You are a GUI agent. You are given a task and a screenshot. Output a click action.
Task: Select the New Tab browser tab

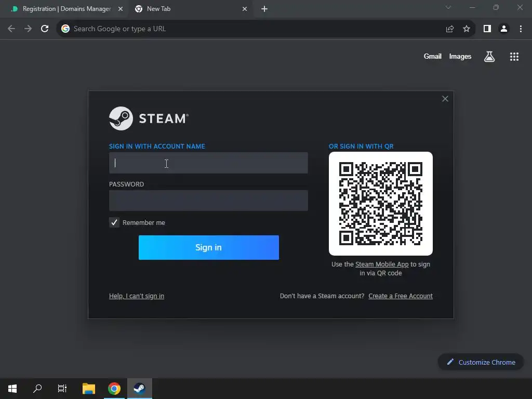pos(190,9)
